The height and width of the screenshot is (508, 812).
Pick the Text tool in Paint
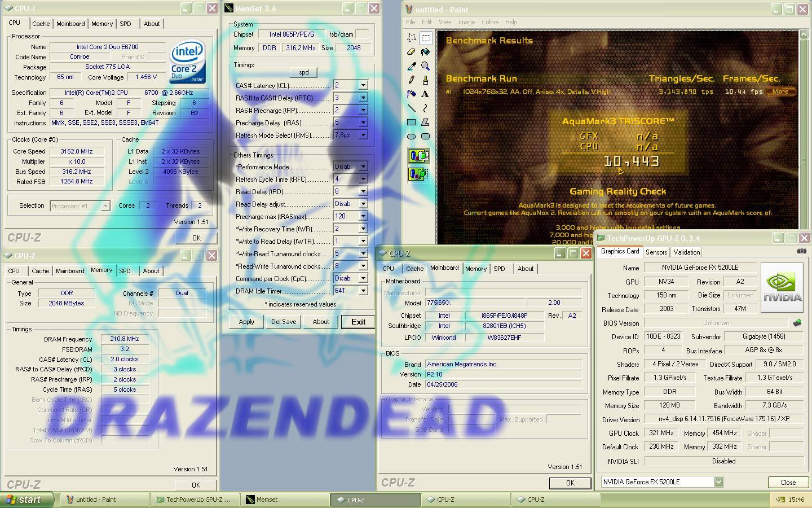click(x=426, y=94)
